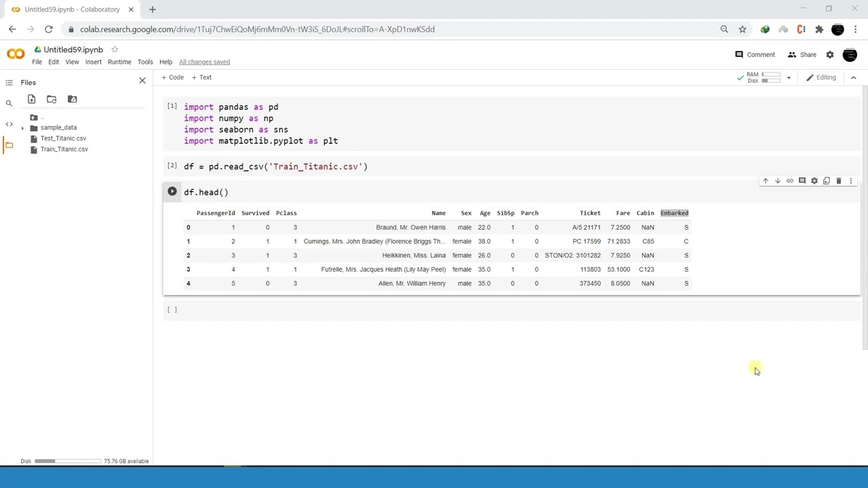
Task: Collapse the header with chevron up
Action: click(853, 77)
